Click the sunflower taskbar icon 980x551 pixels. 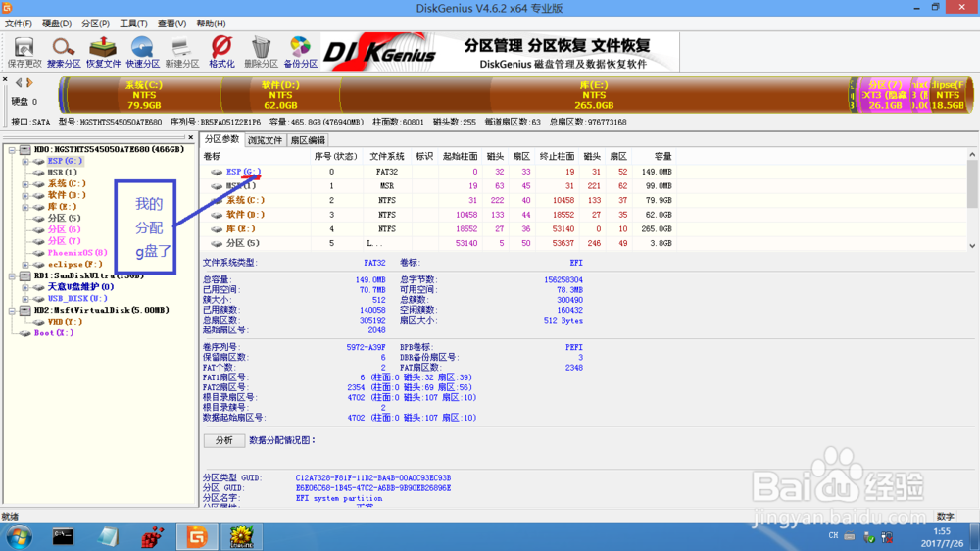point(241,536)
